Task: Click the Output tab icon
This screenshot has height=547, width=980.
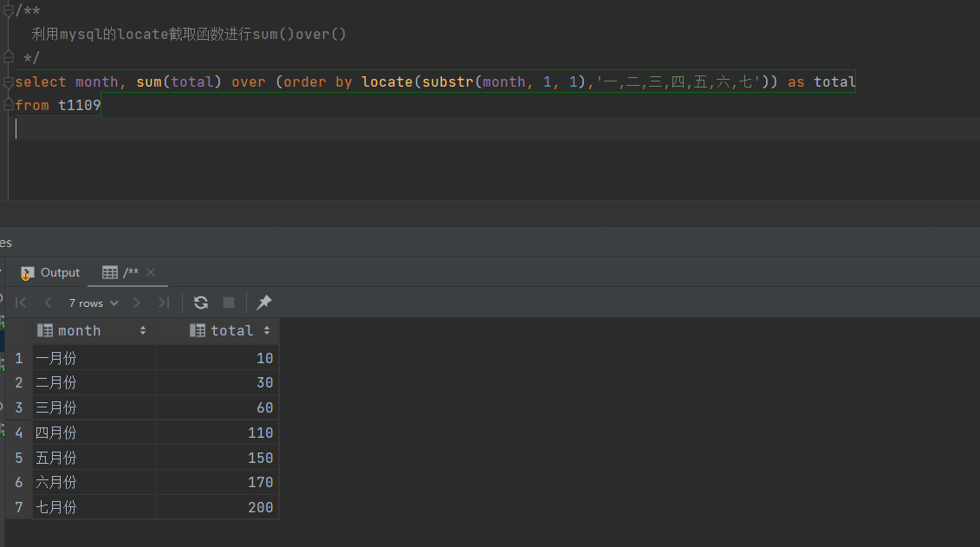Action: pos(27,273)
